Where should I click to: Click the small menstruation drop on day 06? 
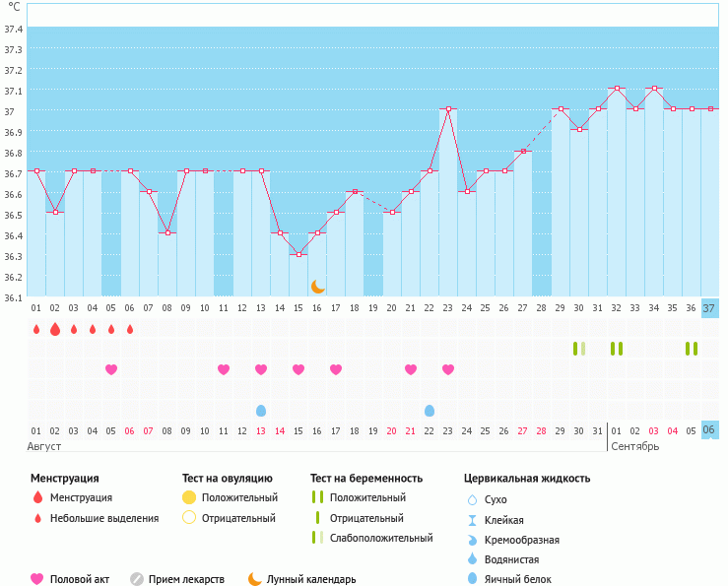(130, 329)
